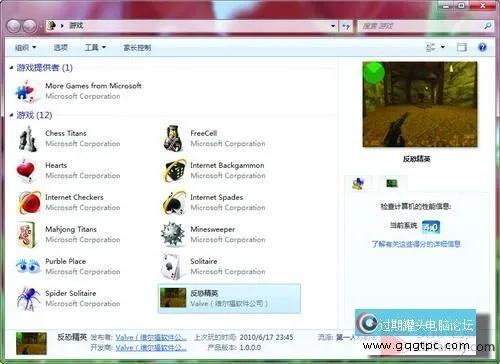The width and height of the screenshot is (500, 364).
Task: Select the Internet Backgammon title text
Action: coord(227,165)
